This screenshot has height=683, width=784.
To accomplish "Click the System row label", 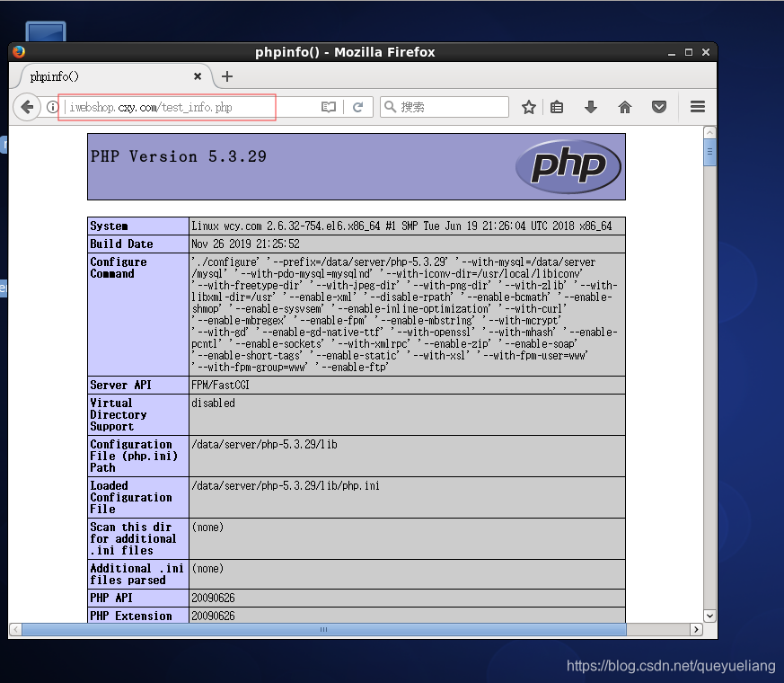I will [109, 226].
